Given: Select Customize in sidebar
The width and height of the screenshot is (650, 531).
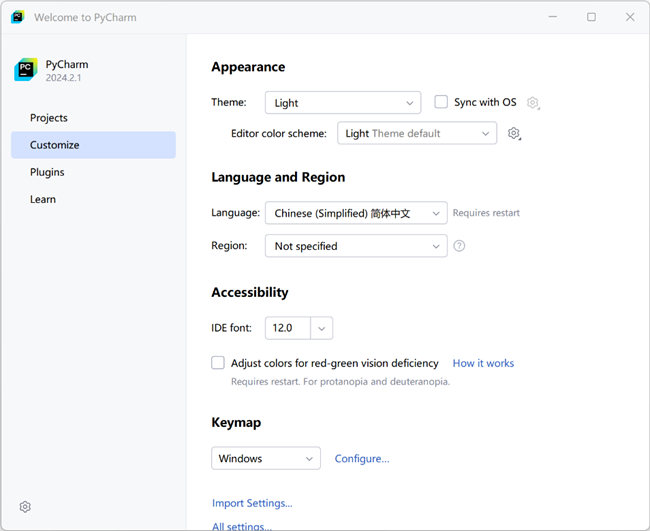Looking at the screenshot, I should pyautogui.click(x=93, y=145).
